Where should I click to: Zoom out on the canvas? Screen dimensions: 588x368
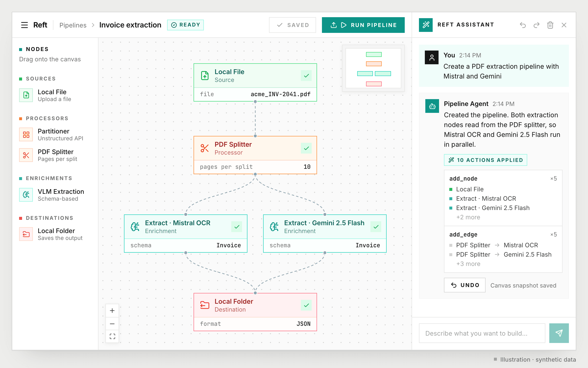pyautogui.click(x=112, y=324)
